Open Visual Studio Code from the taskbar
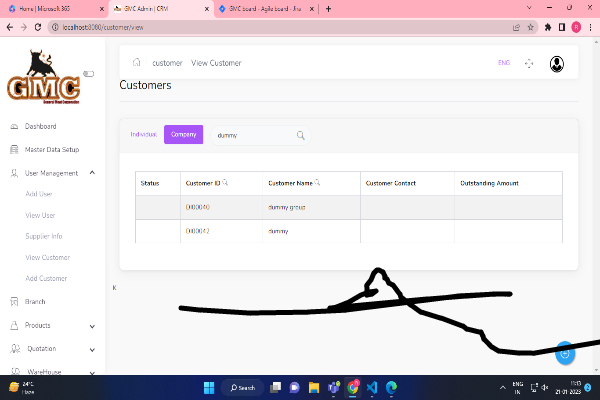 372,387
